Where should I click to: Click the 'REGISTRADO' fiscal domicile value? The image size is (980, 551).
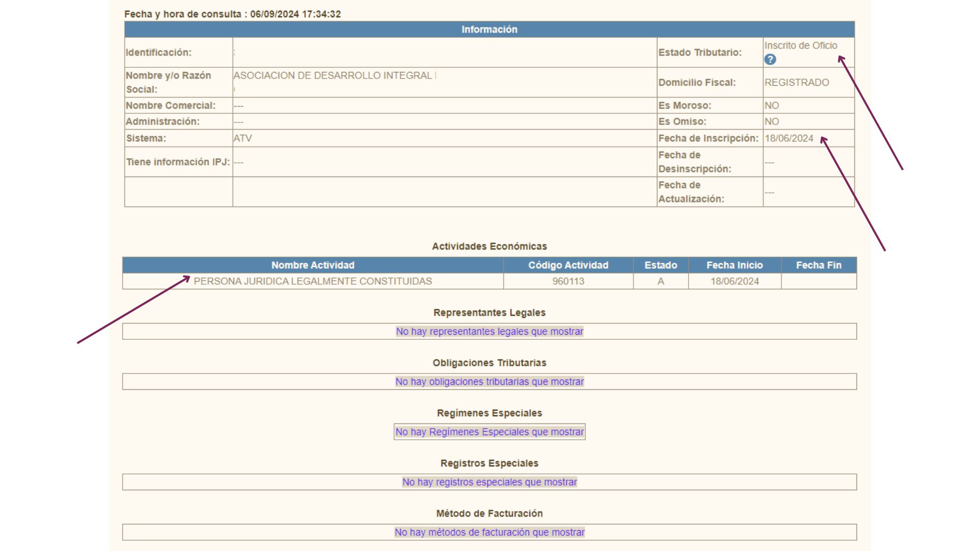pyautogui.click(x=796, y=83)
